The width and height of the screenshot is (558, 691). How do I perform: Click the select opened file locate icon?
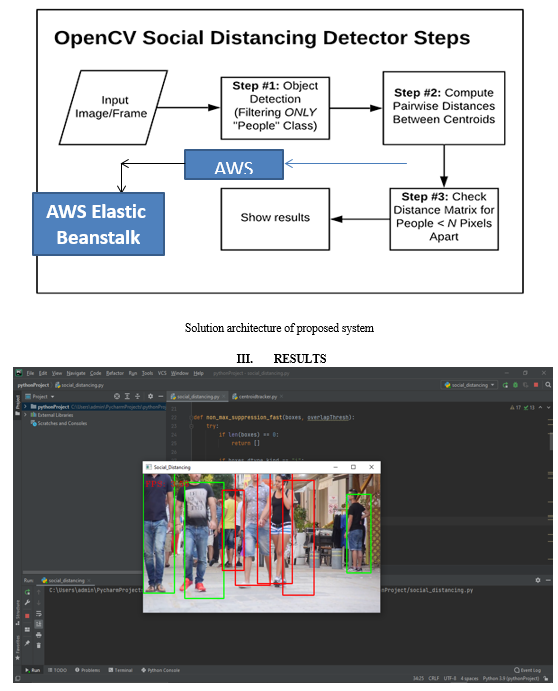point(117,396)
